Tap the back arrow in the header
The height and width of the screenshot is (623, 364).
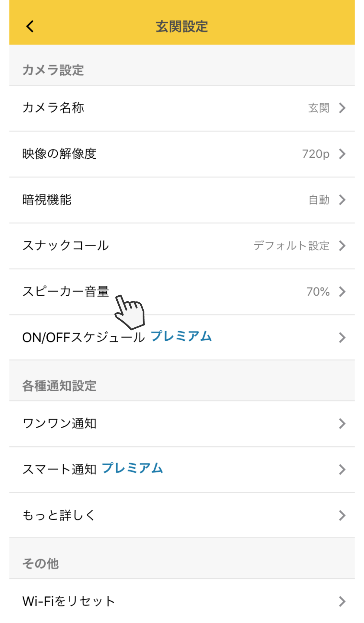[x=30, y=27]
